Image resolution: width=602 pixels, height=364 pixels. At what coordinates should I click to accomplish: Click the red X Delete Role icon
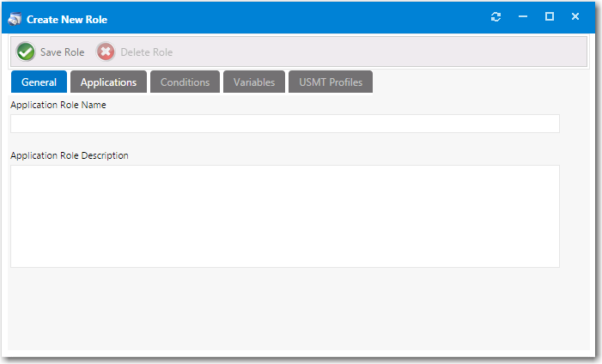click(x=106, y=52)
